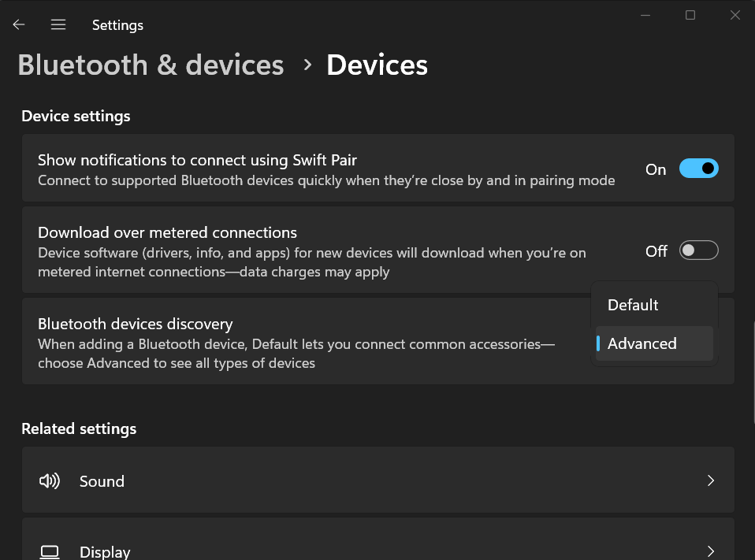Image resolution: width=755 pixels, height=560 pixels.
Task: Open the Display settings row
Action: click(x=378, y=539)
